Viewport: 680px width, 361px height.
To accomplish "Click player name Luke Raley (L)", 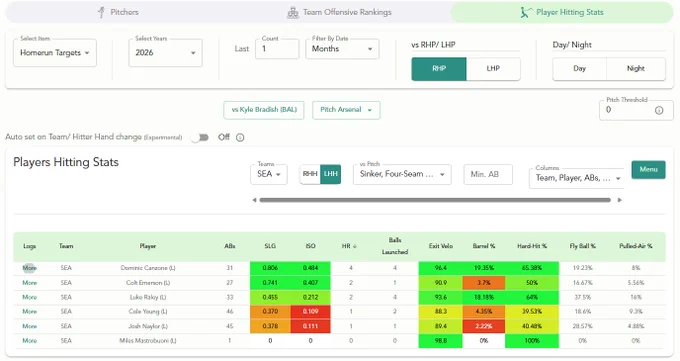I will pos(148,297).
